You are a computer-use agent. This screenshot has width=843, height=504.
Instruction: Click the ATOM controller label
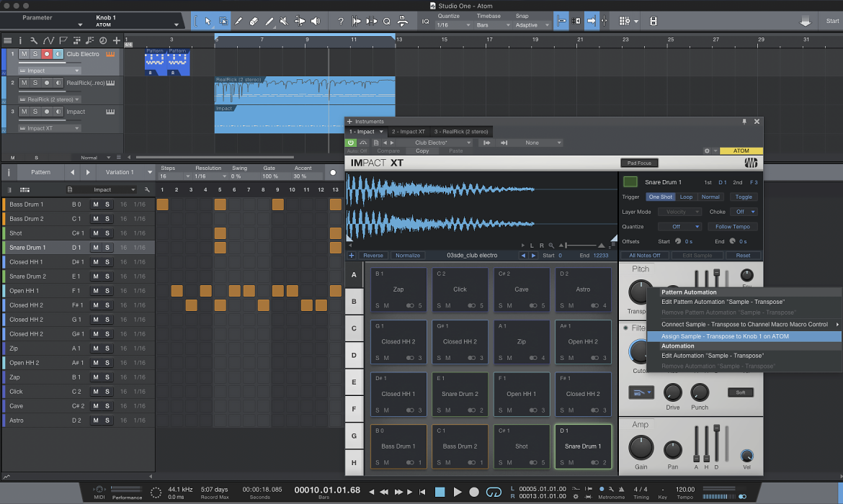pyautogui.click(x=741, y=151)
